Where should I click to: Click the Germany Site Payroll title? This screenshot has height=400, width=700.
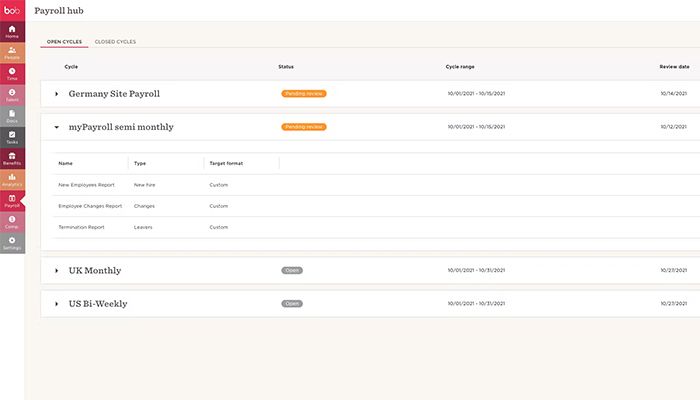pyautogui.click(x=114, y=94)
